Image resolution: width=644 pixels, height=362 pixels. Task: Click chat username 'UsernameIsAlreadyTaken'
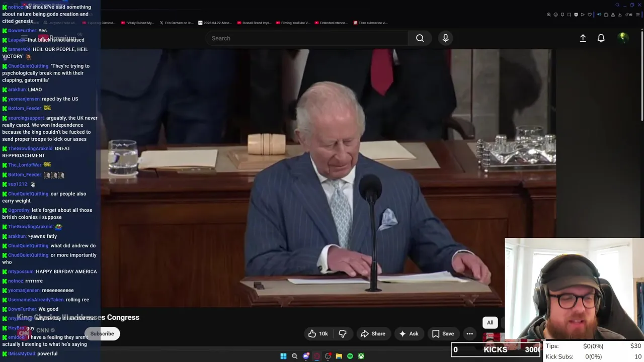click(36, 300)
